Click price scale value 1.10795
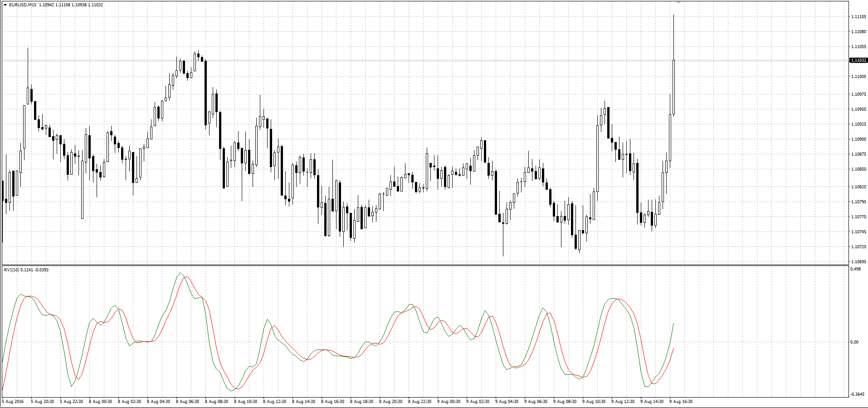This screenshot has width=868, height=408. click(858, 202)
